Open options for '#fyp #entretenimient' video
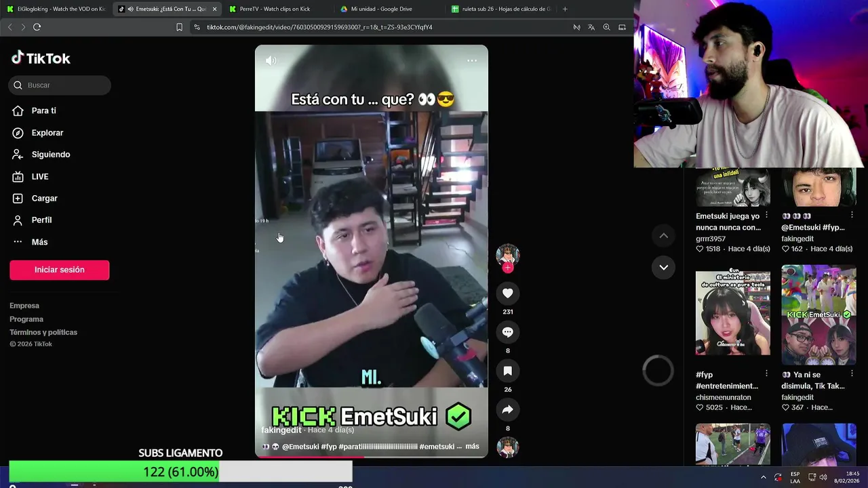This screenshot has width=868, height=488. [766, 373]
